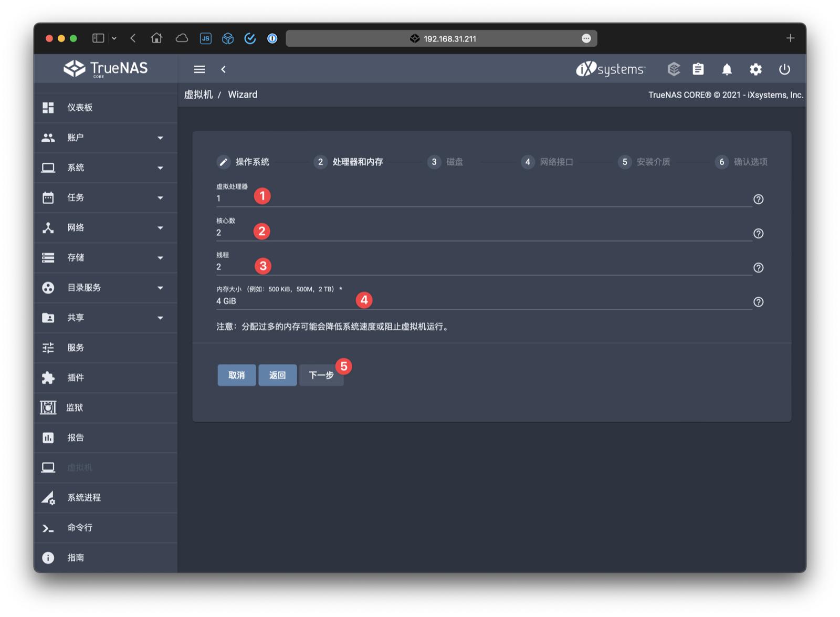Open the task manager clipboard icon

[698, 69]
